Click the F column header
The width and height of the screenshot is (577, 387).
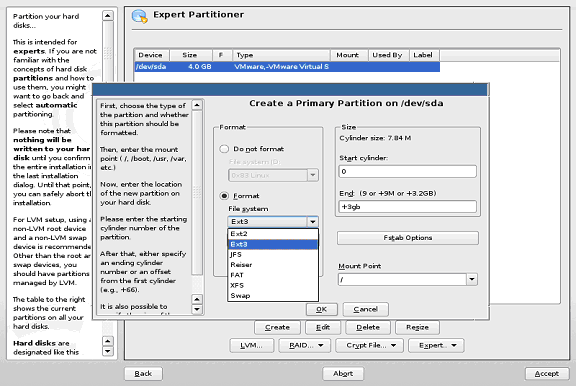[x=222, y=55]
